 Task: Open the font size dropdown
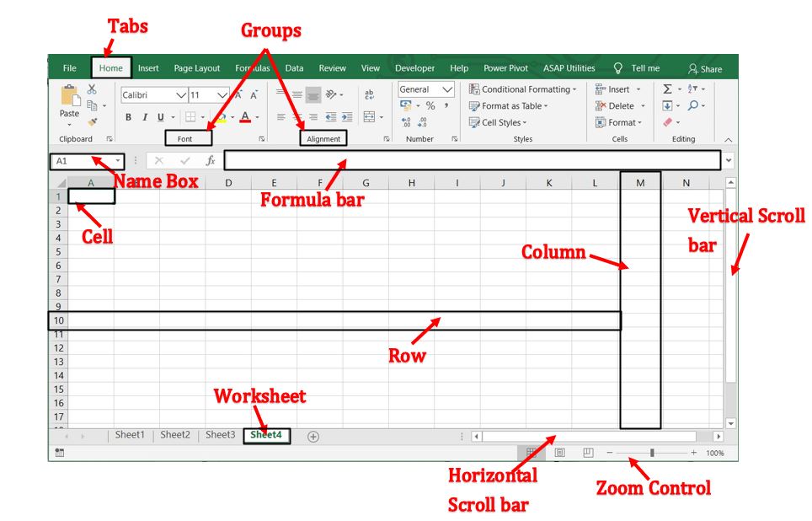click(x=222, y=95)
